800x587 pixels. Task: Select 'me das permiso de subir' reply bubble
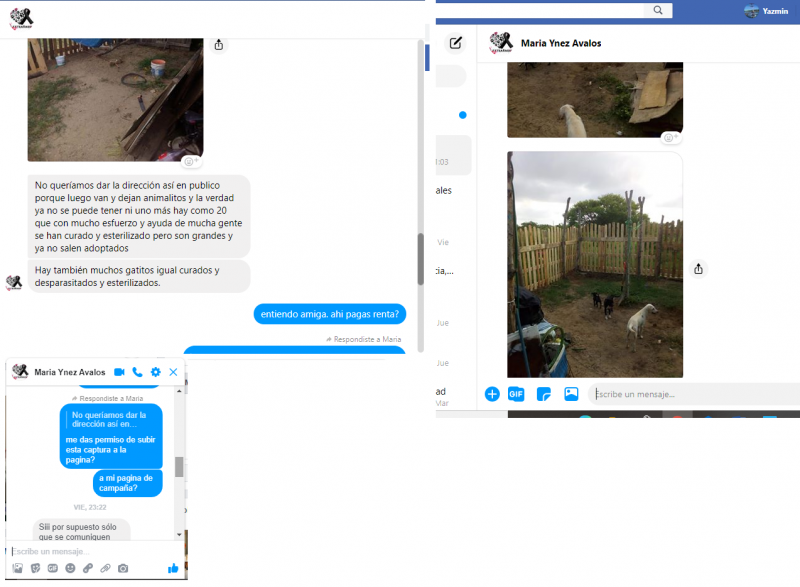coord(111,437)
